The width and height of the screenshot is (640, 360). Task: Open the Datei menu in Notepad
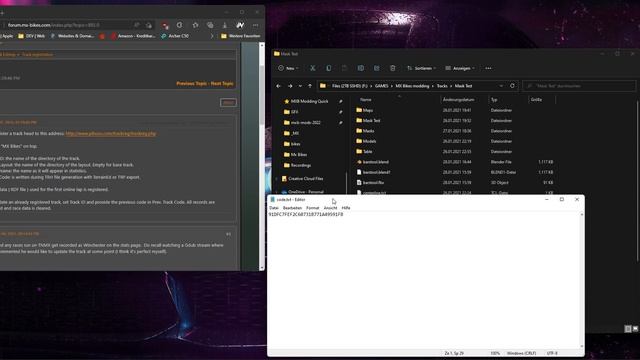click(274, 208)
